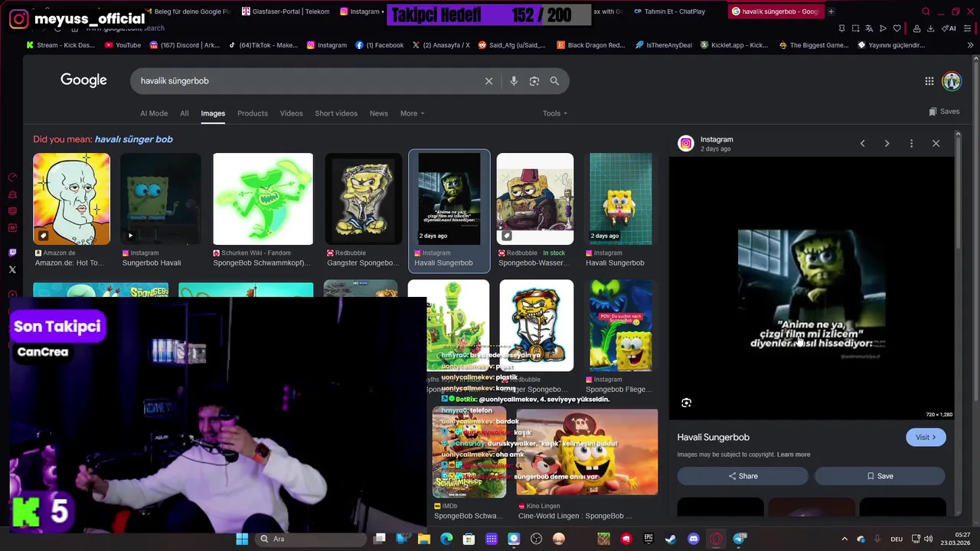Click DEU keyboard language indicator
Image resolution: width=980 pixels, height=551 pixels.
coord(897,539)
